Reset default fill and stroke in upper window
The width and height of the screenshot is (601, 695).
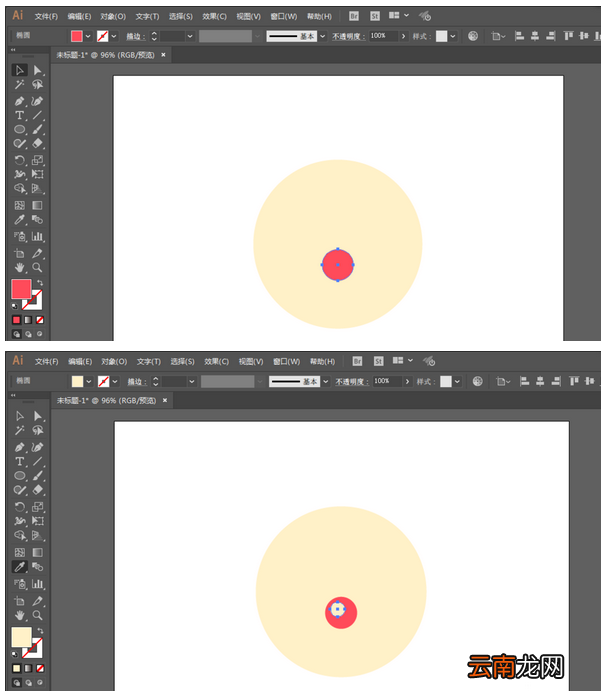click(x=14, y=306)
